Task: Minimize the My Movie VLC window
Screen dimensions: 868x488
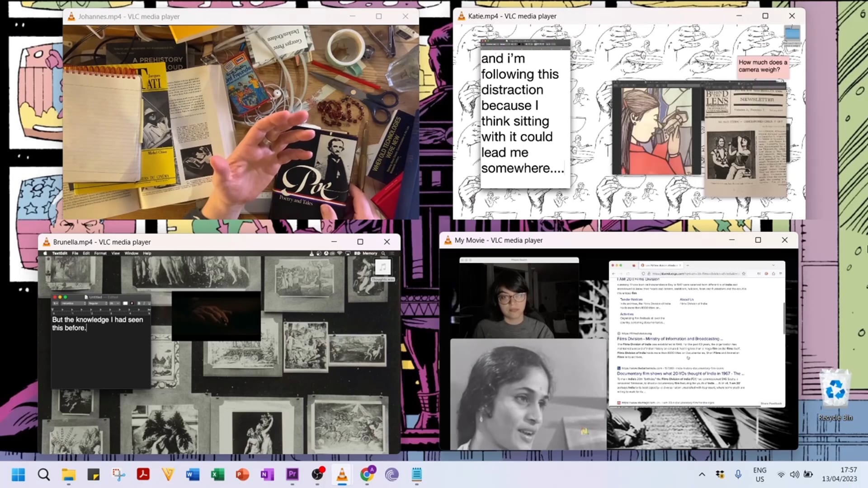Action: click(732, 240)
